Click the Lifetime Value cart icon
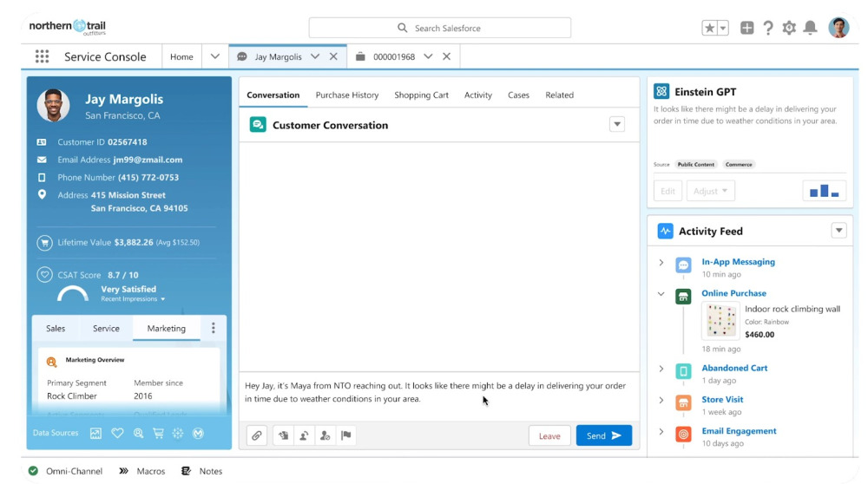The width and height of the screenshot is (868, 484). pos(44,242)
